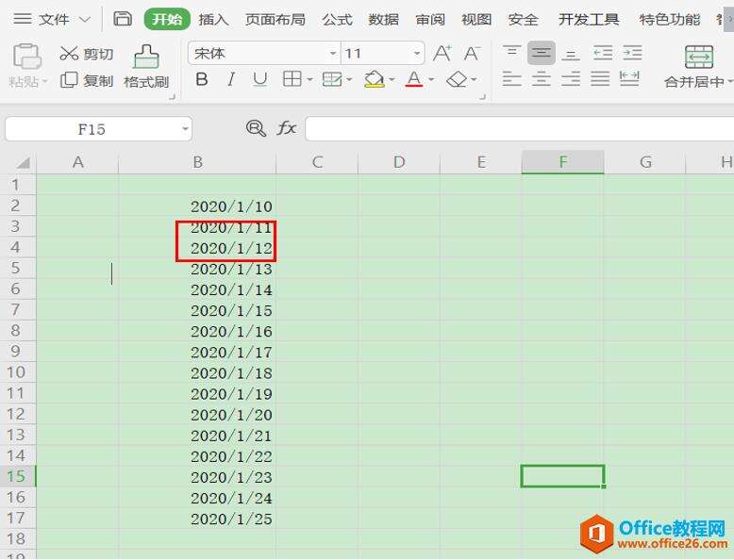Align text left
734x560 pixels.
[x=511, y=79]
